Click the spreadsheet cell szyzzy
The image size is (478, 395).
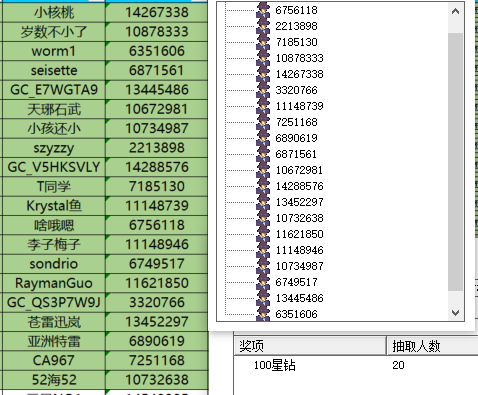click(x=54, y=148)
